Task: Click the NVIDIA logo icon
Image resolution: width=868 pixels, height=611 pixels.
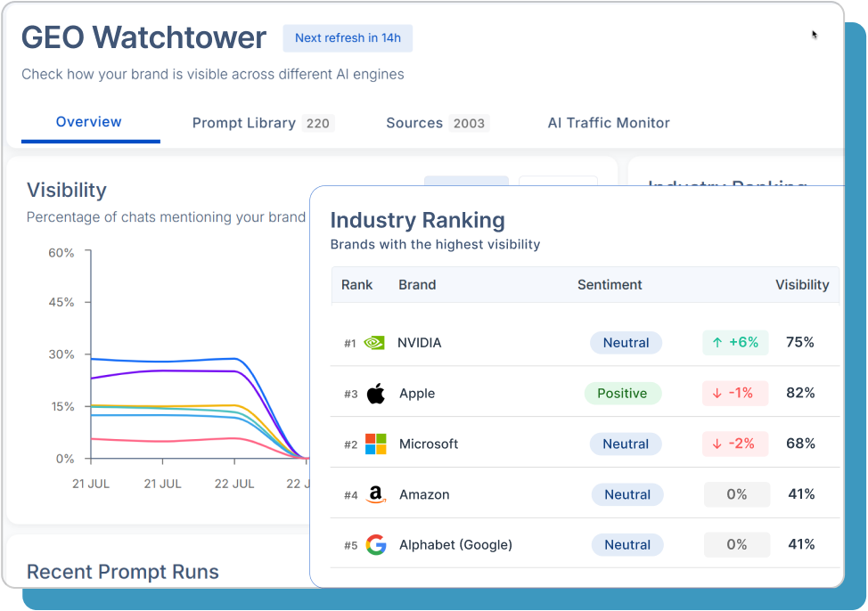Action: click(374, 343)
